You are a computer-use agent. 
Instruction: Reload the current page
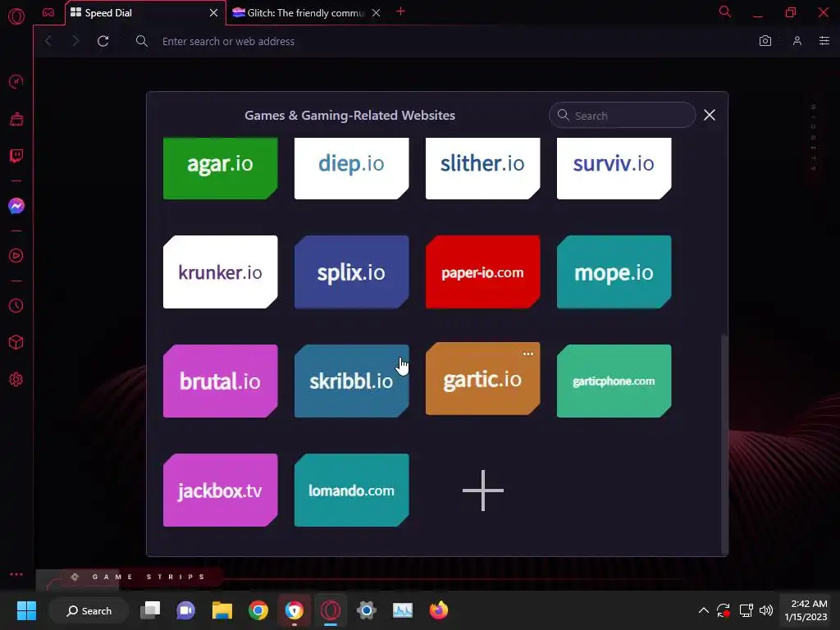[x=103, y=41]
